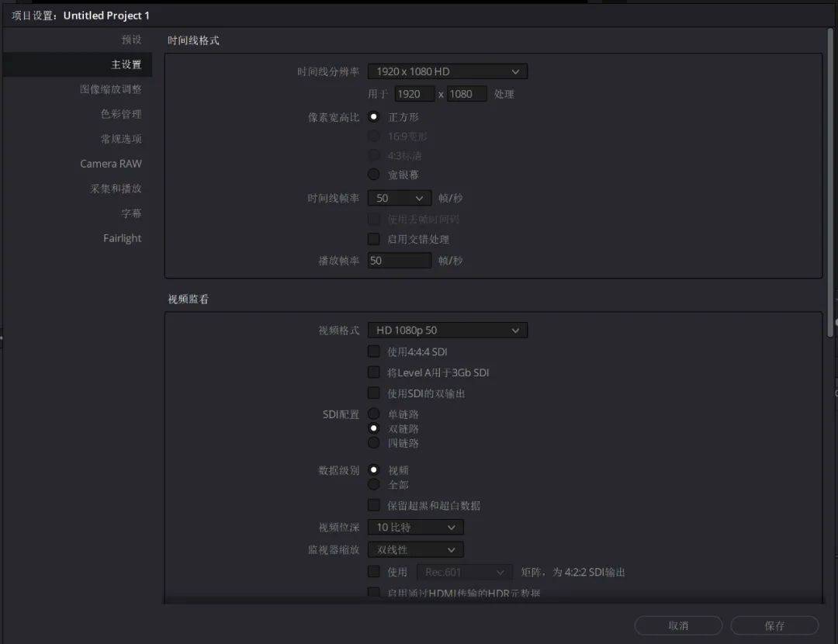
Task: Click the timeline width input showing 1920
Action: tap(414, 93)
